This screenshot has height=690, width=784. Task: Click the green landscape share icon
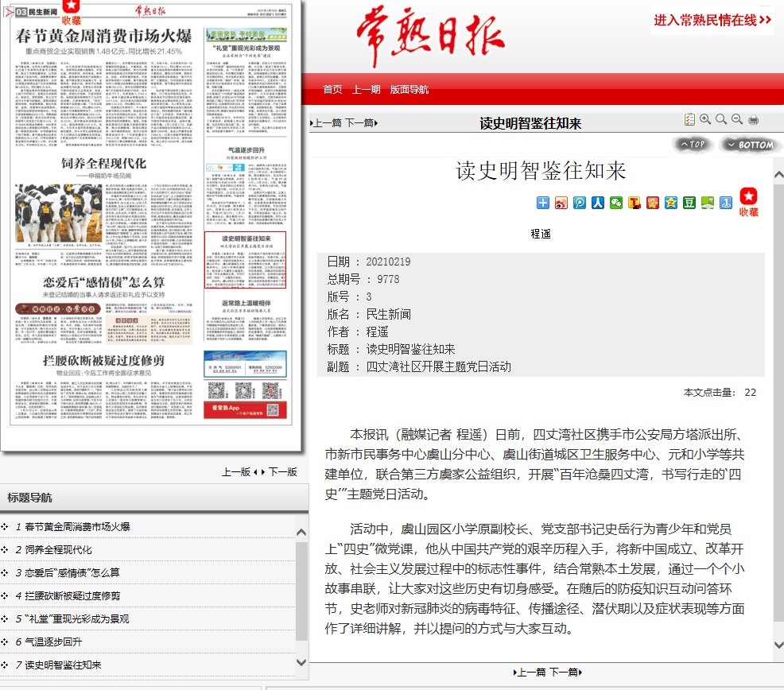click(708, 203)
